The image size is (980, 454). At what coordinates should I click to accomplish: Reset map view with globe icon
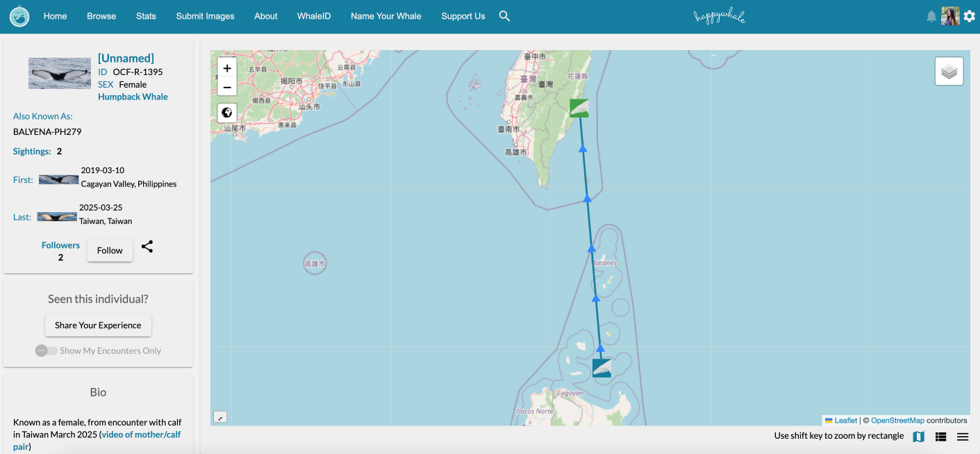click(x=227, y=113)
